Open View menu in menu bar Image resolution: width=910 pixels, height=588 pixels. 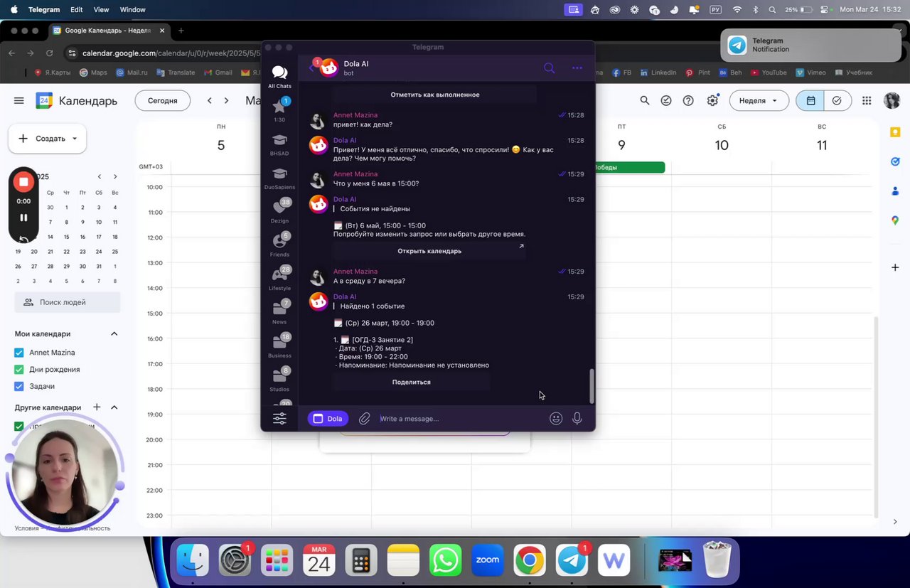[x=102, y=10]
